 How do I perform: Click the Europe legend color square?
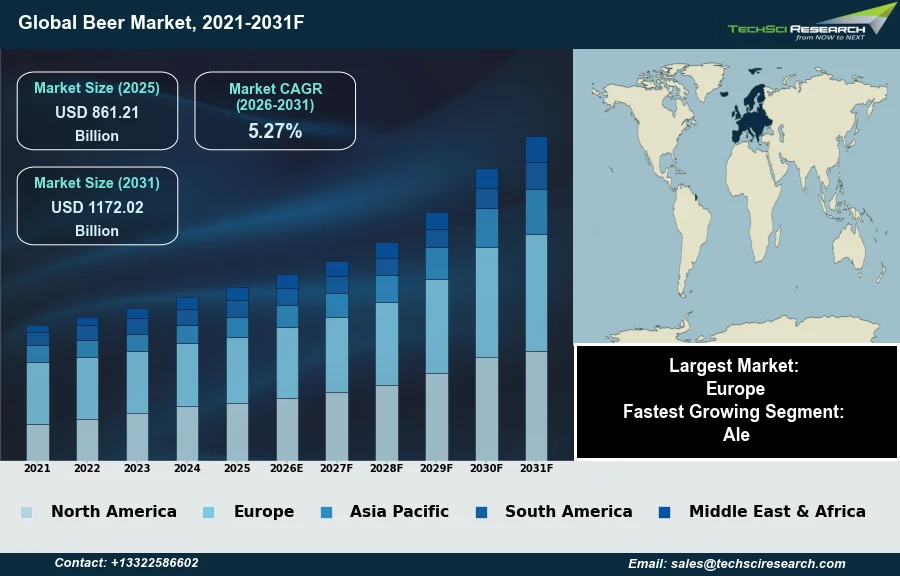pyautogui.click(x=208, y=512)
